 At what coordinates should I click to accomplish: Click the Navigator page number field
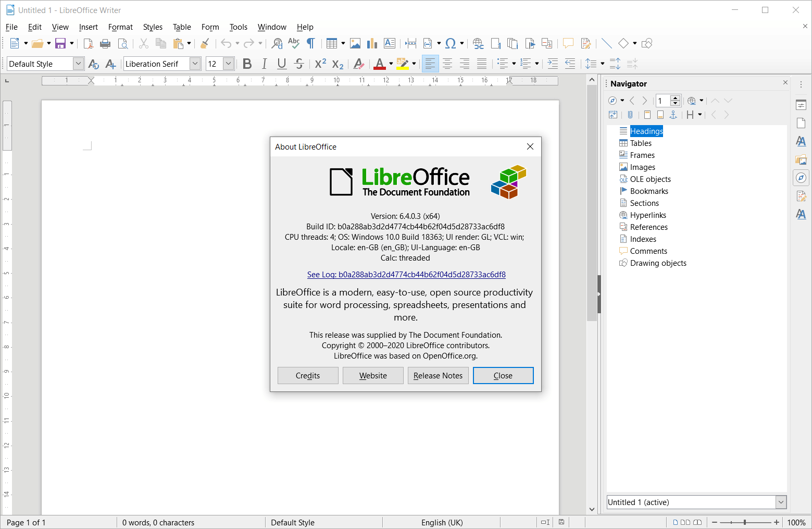coord(663,101)
